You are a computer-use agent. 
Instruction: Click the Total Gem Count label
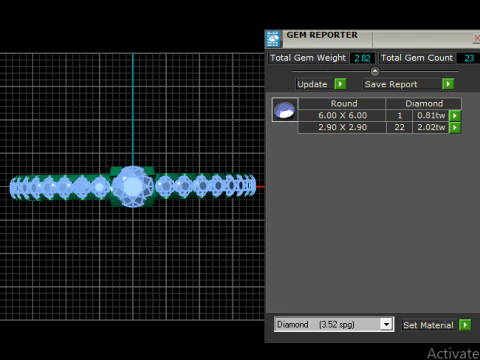click(x=417, y=58)
